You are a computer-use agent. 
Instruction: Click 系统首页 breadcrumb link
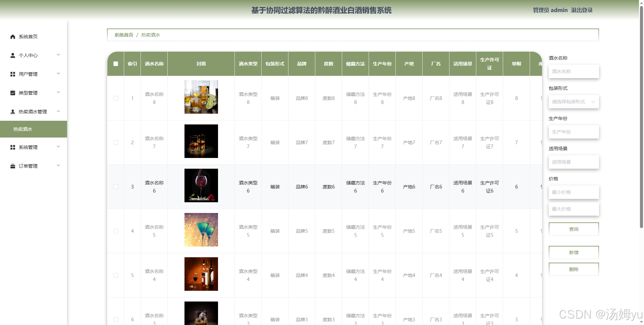click(x=124, y=35)
